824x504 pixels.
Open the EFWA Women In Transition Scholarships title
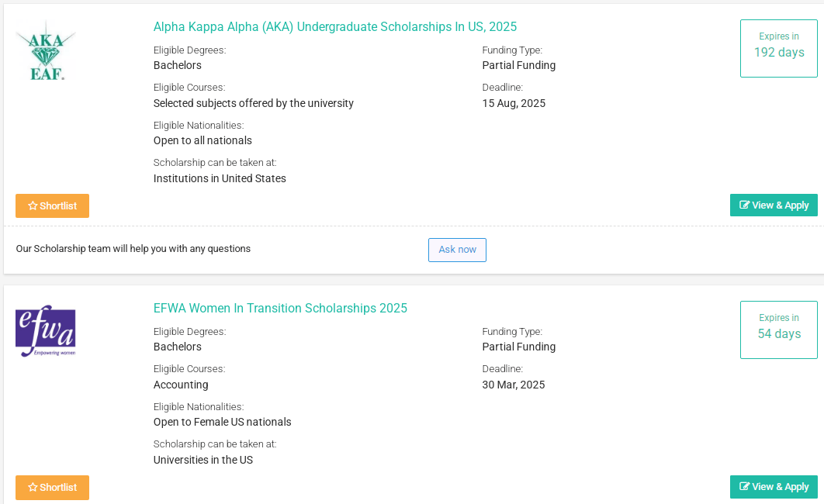[x=280, y=308]
